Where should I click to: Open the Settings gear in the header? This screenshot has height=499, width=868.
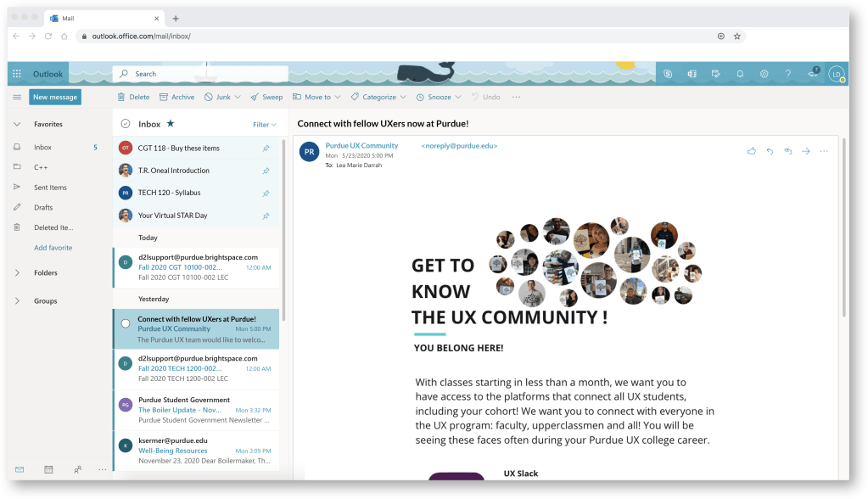(x=764, y=74)
